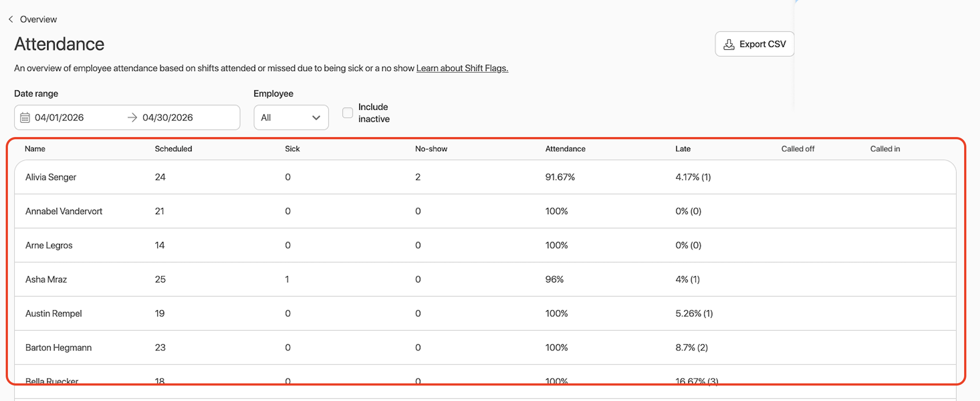Click the calendar icon in date range
Image resolution: width=980 pixels, height=401 pixels.
[25, 118]
